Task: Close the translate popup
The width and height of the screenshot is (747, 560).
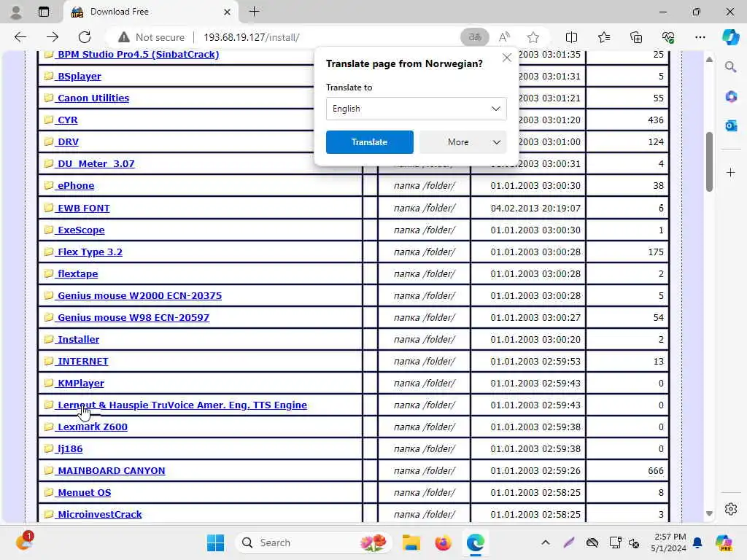Action: tap(506, 58)
